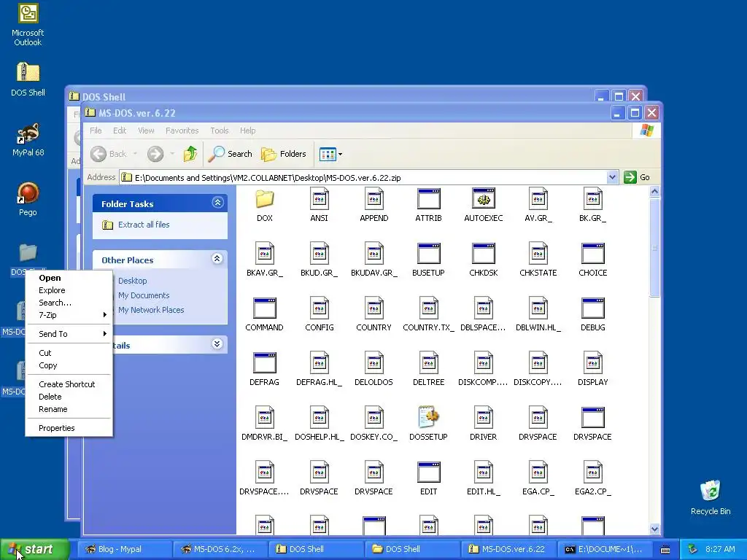The height and width of the screenshot is (560, 747).
Task: Open the Pego desktop shortcut
Action: coord(28,199)
